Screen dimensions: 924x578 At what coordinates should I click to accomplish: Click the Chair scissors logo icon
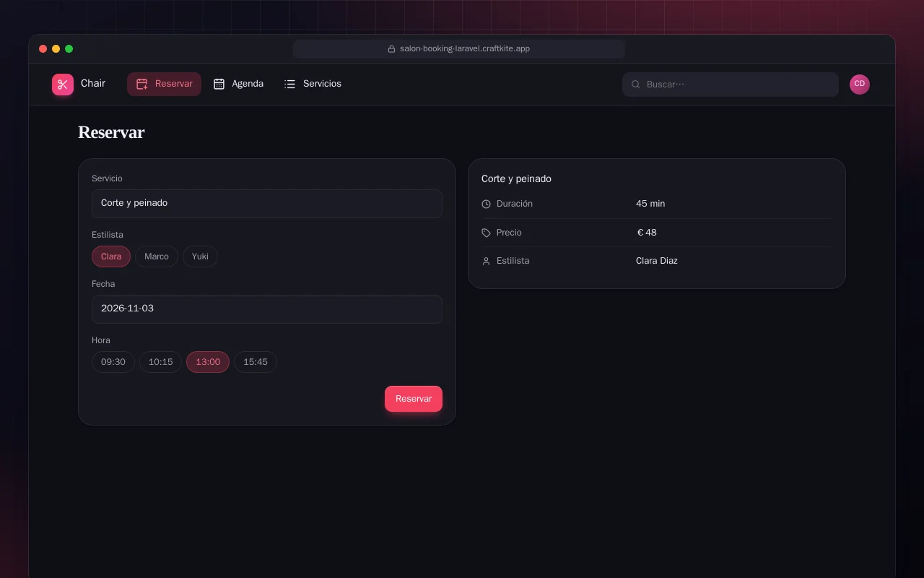pos(63,85)
